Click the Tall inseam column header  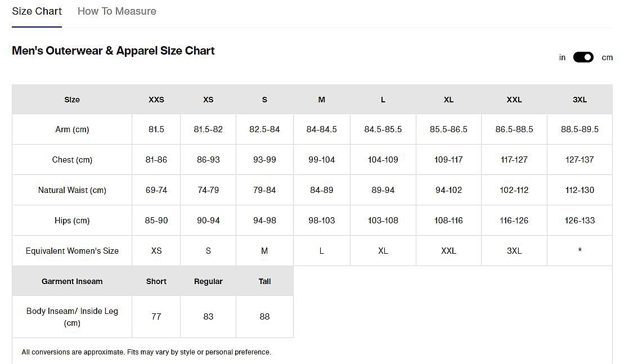click(x=264, y=281)
